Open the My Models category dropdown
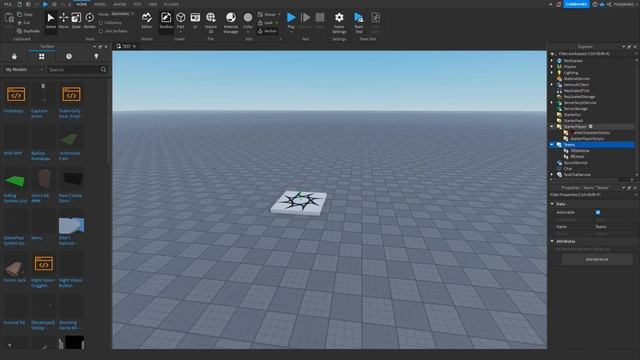 24,70
